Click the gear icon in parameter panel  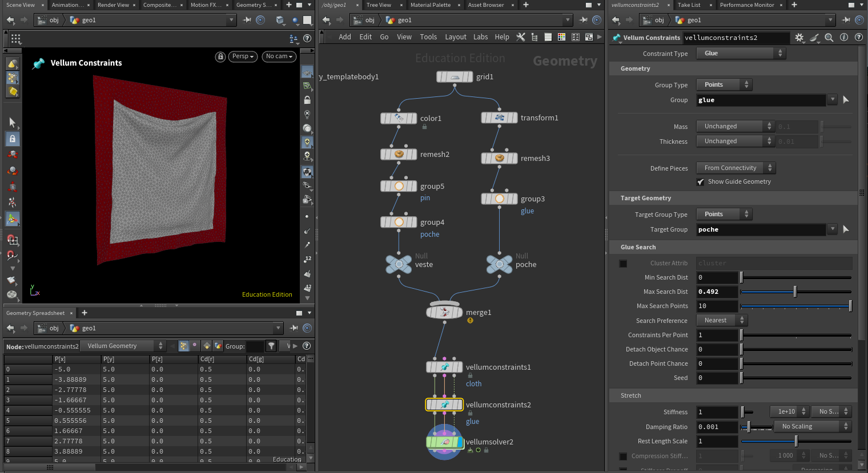799,38
